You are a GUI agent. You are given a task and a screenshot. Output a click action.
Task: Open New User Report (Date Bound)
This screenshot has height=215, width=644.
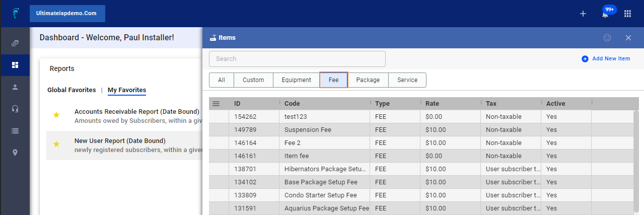click(x=120, y=141)
